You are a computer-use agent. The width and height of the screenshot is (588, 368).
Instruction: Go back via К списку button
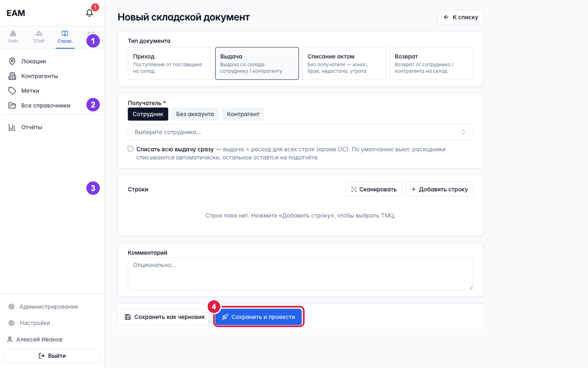coord(460,17)
